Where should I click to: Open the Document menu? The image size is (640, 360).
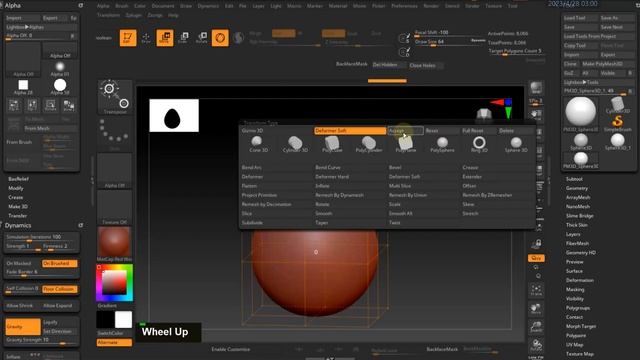click(x=163, y=6)
